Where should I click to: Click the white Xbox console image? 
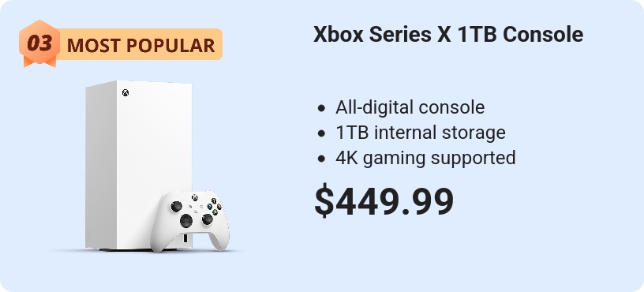click(x=138, y=165)
